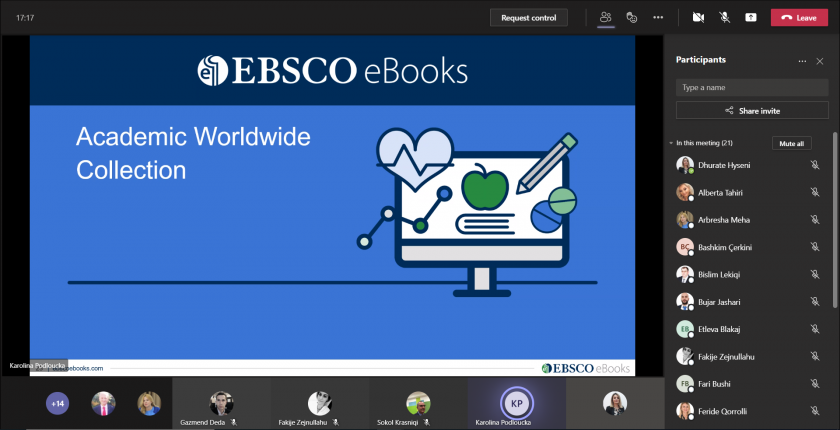Close the Participants panel

[820, 61]
